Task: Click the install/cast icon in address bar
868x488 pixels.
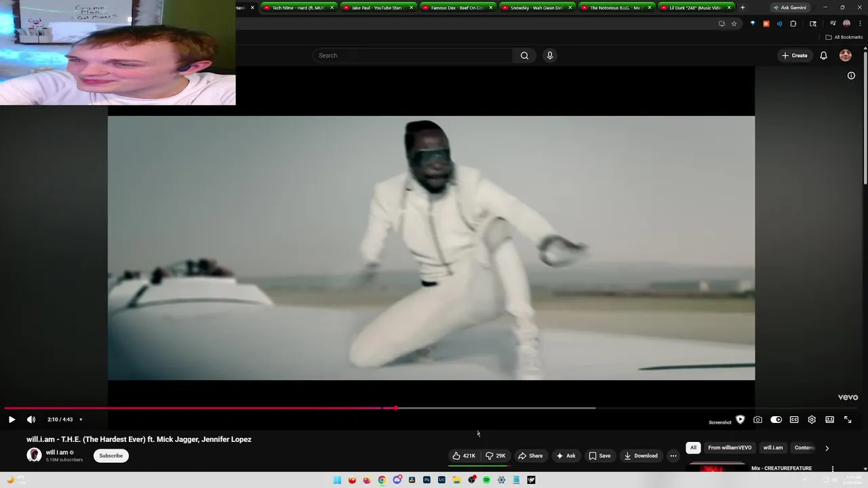Action: (x=722, y=24)
